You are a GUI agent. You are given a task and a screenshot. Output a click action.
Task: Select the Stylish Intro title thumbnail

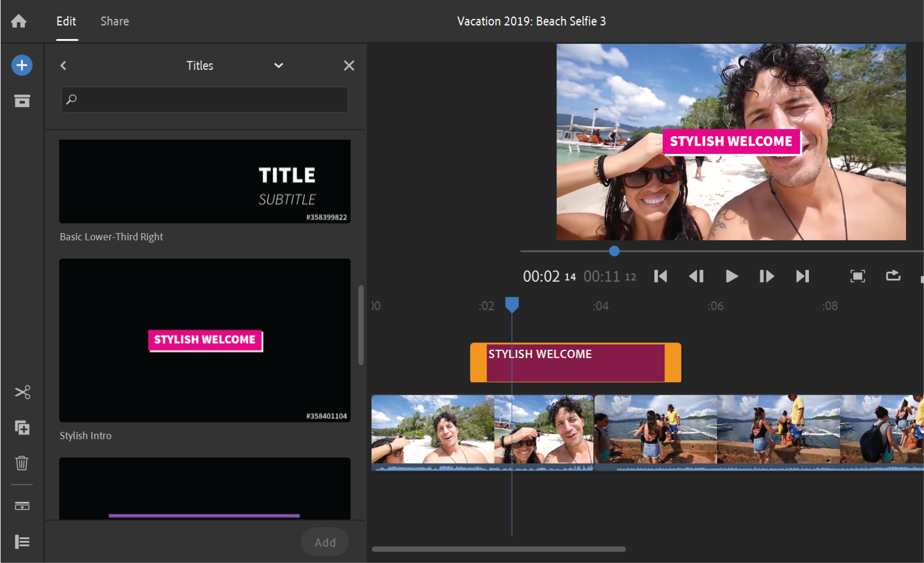tap(205, 340)
